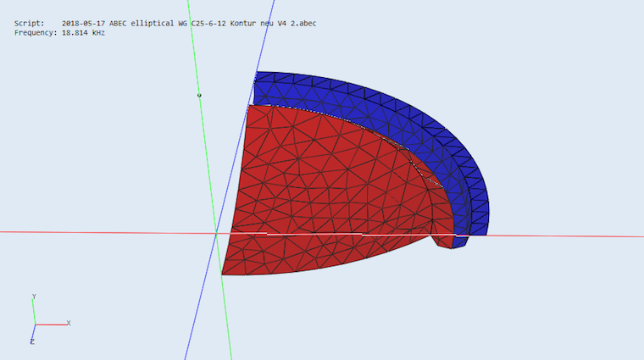Click the X label on the orientation gizmo
644x360 pixels.
click(x=69, y=323)
